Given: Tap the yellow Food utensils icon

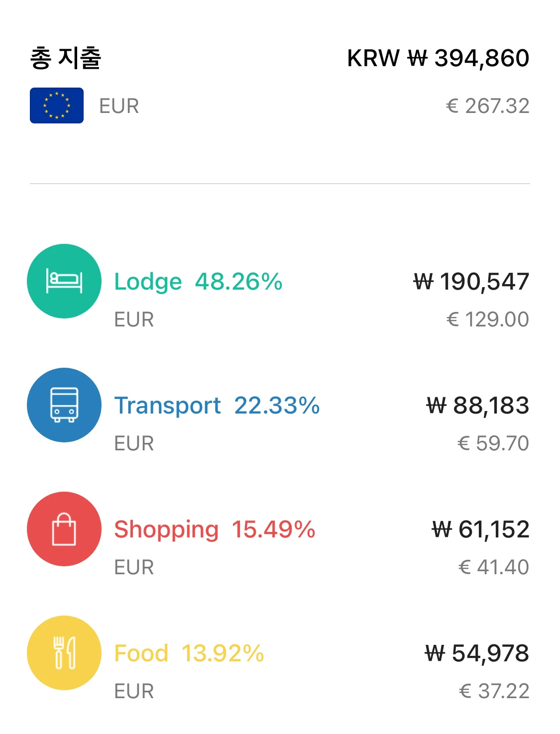Looking at the screenshot, I should [64, 653].
